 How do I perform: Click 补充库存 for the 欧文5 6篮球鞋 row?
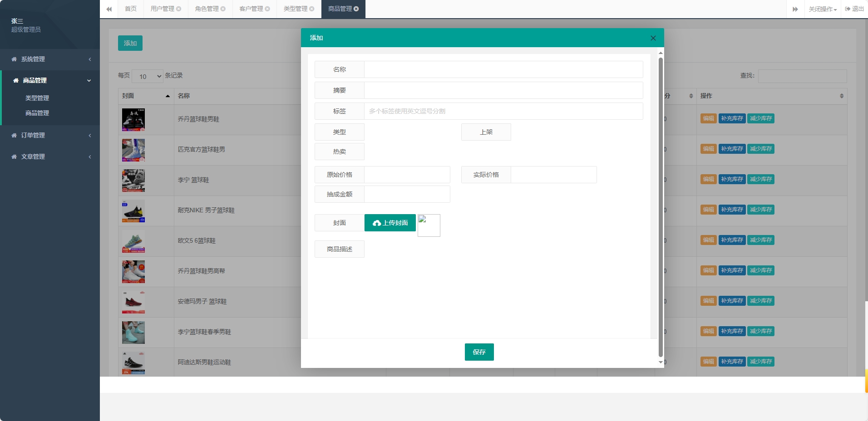732,240
